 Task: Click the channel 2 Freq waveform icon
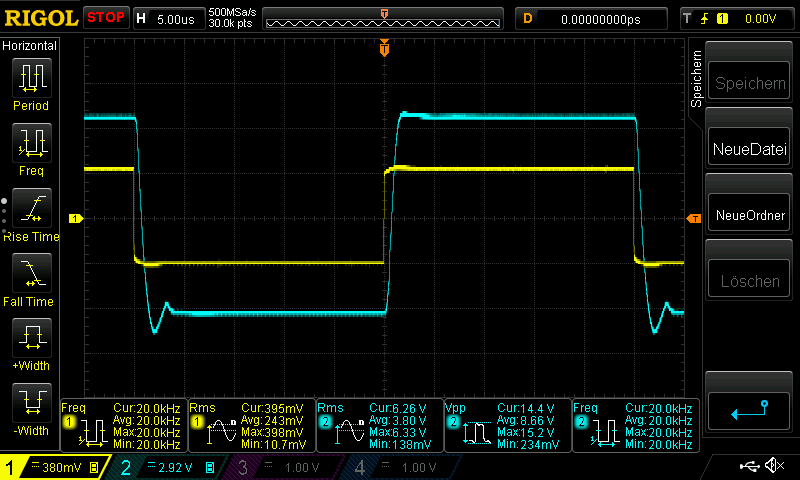[606, 433]
